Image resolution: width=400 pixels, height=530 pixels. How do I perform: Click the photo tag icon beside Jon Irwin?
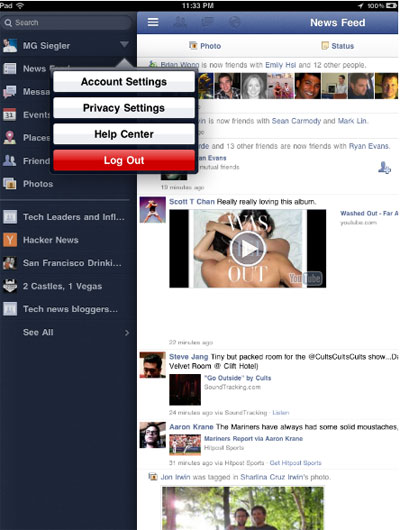coord(153,477)
